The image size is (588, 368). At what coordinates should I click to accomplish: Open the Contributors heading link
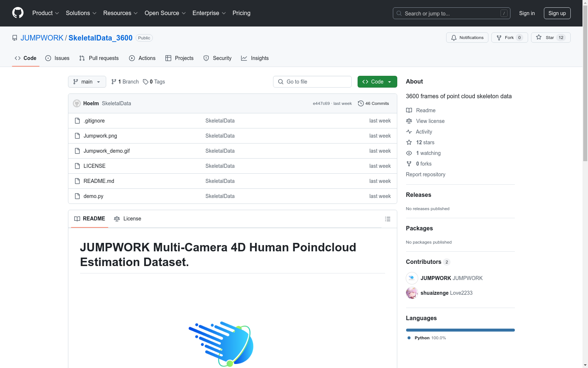click(428, 262)
